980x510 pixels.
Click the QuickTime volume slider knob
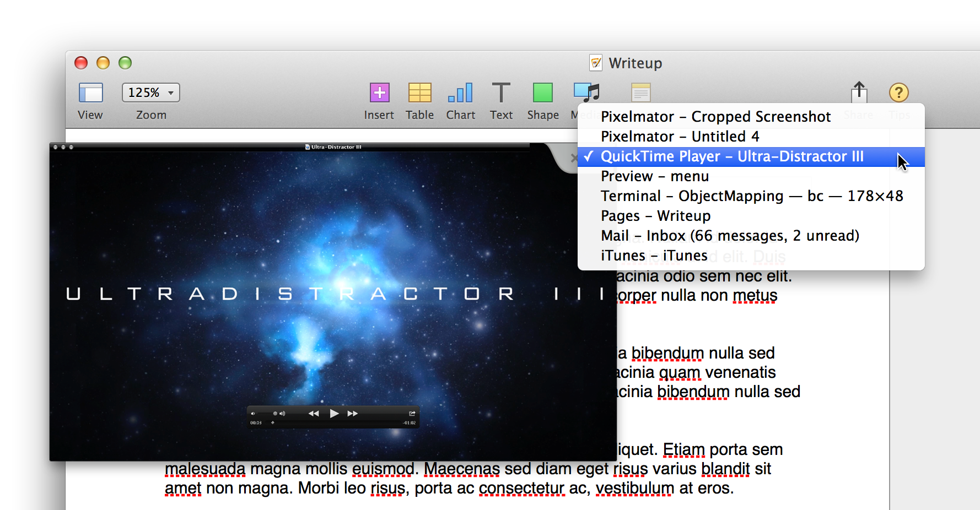[275, 413]
